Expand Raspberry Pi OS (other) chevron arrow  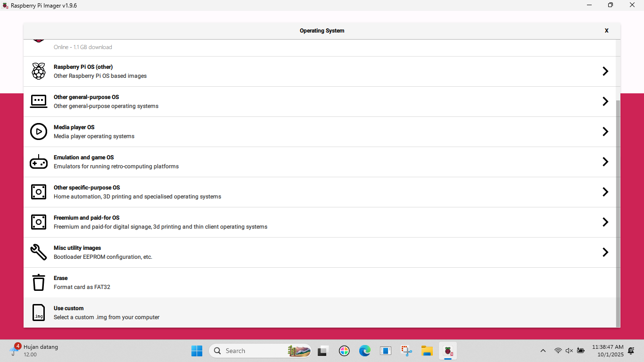click(605, 71)
